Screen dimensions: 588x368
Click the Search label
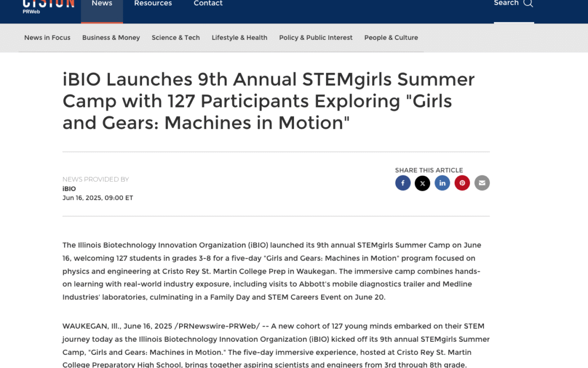pyautogui.click(x=506, y=3)
